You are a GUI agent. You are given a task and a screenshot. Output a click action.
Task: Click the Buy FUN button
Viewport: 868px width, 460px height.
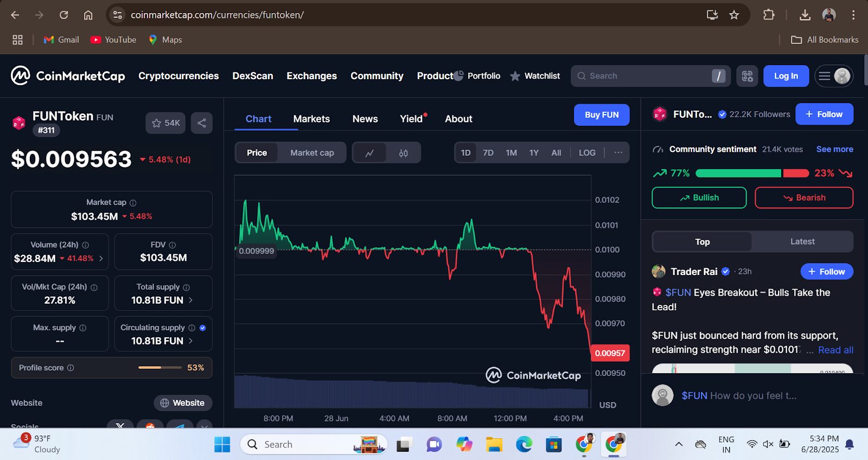tap(601, 115)
